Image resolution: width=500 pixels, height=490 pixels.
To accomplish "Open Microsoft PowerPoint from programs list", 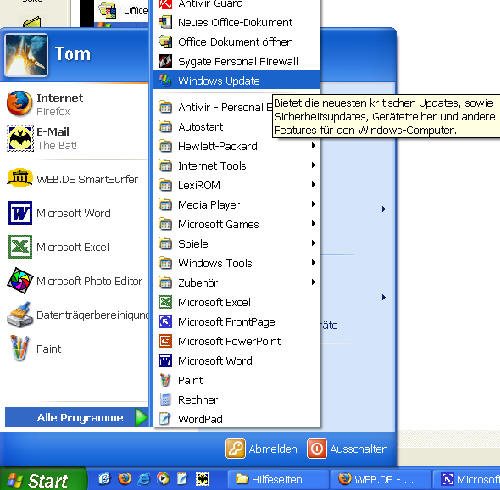I will pyautogui.click(x=237, y=341).
